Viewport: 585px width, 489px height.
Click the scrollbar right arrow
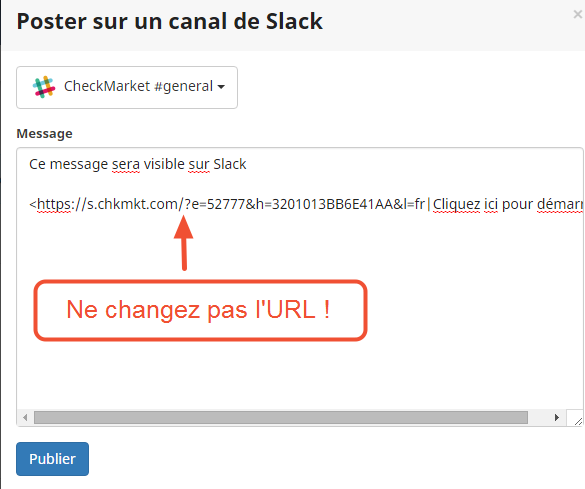pos(557,417)
